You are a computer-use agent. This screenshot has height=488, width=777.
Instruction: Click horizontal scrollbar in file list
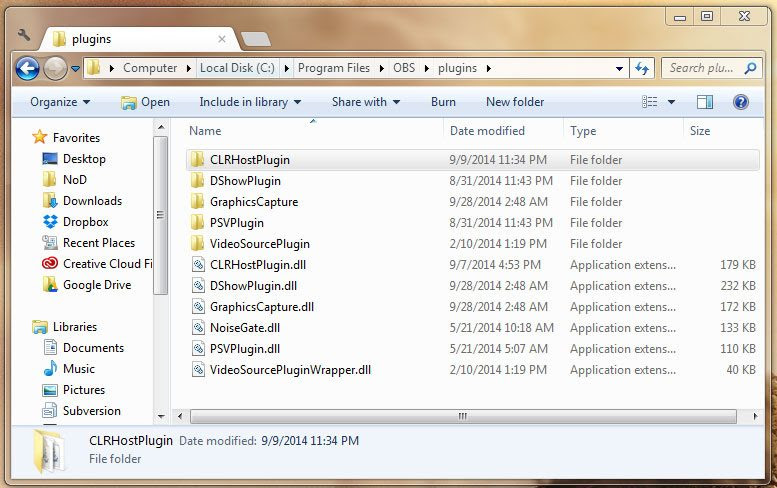point(463,416)
